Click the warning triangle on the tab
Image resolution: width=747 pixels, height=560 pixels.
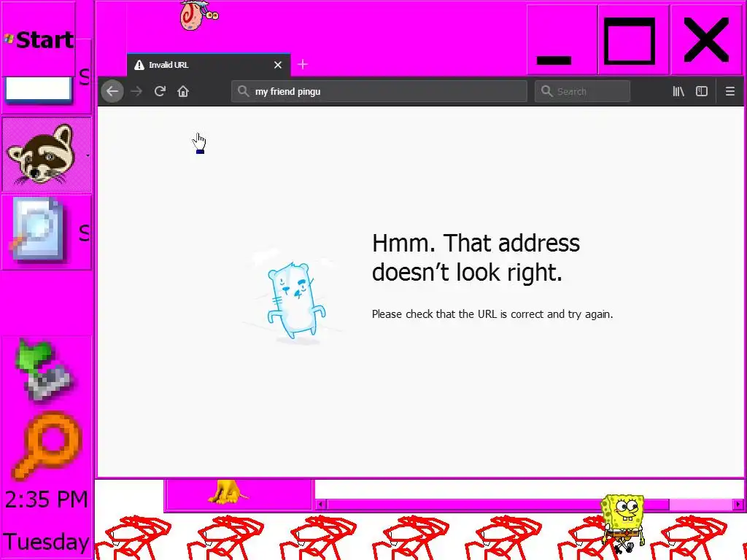click(x=139, y=65)
